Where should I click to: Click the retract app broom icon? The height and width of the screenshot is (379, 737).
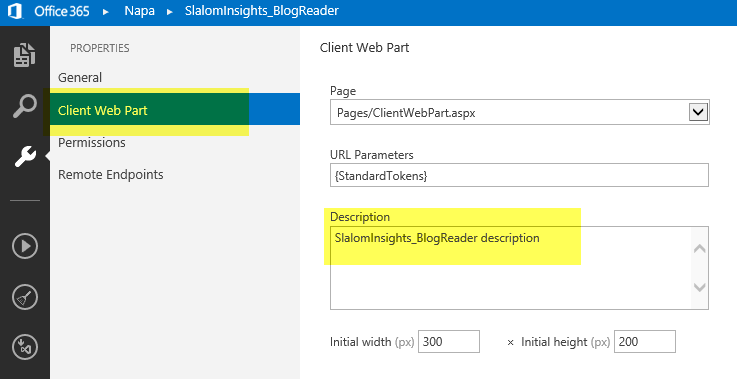pos(24,297)
